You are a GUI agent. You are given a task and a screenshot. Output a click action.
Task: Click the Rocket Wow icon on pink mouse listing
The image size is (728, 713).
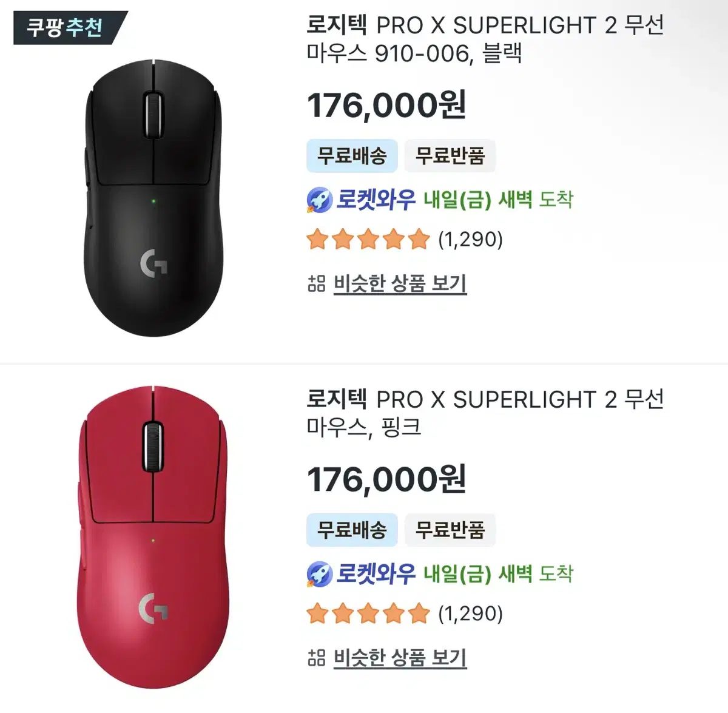click(319, 574)
